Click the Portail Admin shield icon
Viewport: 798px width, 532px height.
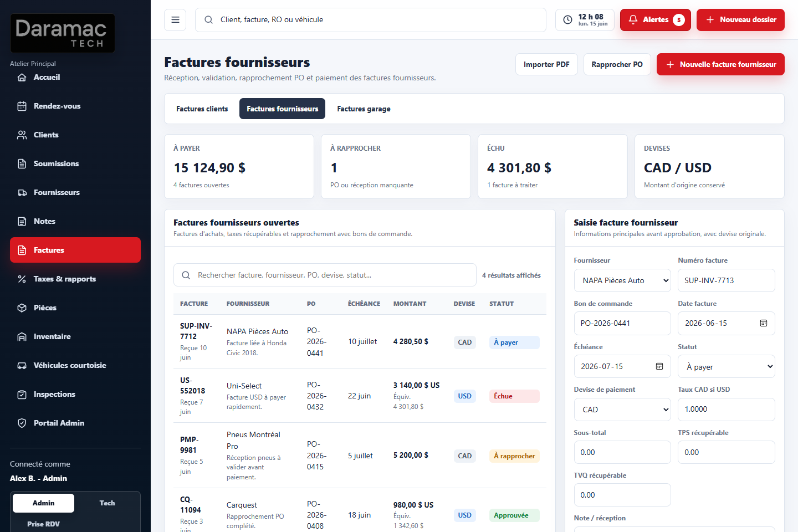(22, 423)
